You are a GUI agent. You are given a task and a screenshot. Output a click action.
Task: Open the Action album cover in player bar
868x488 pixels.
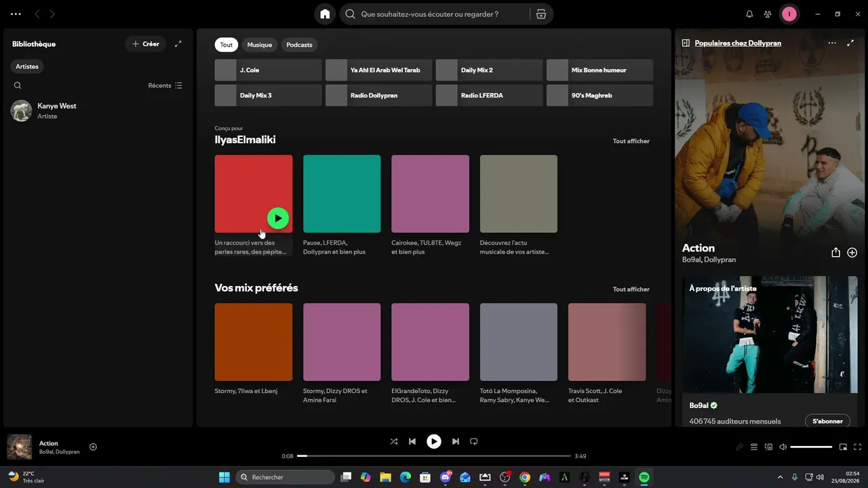click(x=20, y=447)
